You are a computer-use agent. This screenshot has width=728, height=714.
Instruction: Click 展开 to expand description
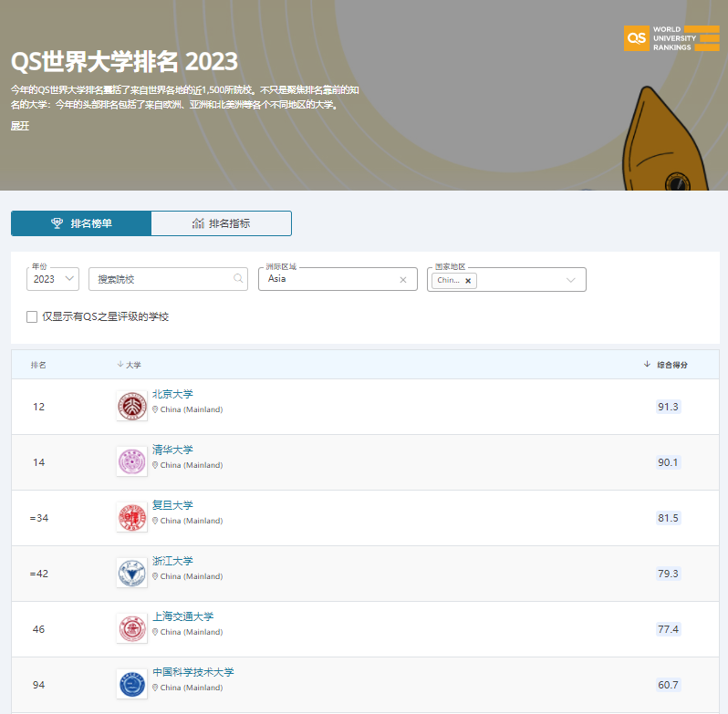tap(20, 126)
